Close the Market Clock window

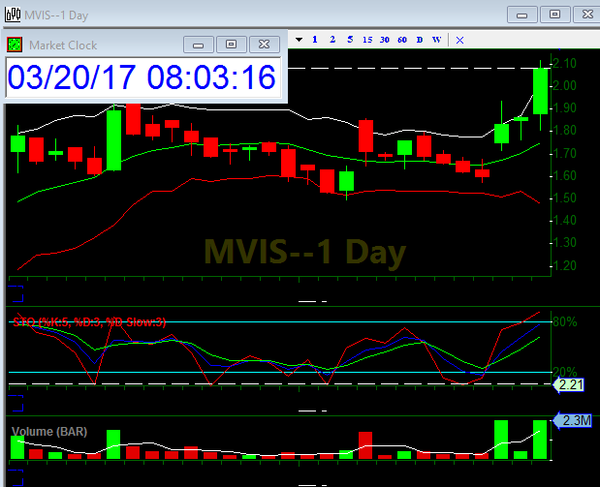click(x=263, y=44)
